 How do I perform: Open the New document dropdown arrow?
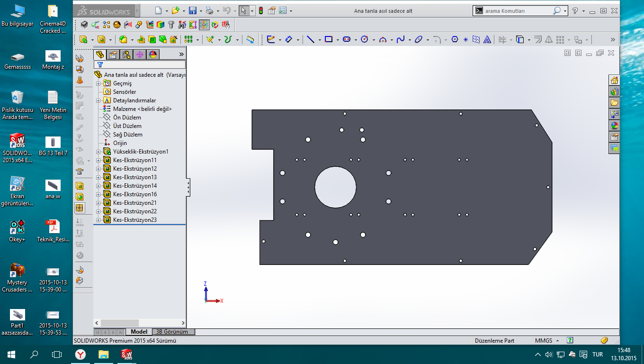point(166,11)
